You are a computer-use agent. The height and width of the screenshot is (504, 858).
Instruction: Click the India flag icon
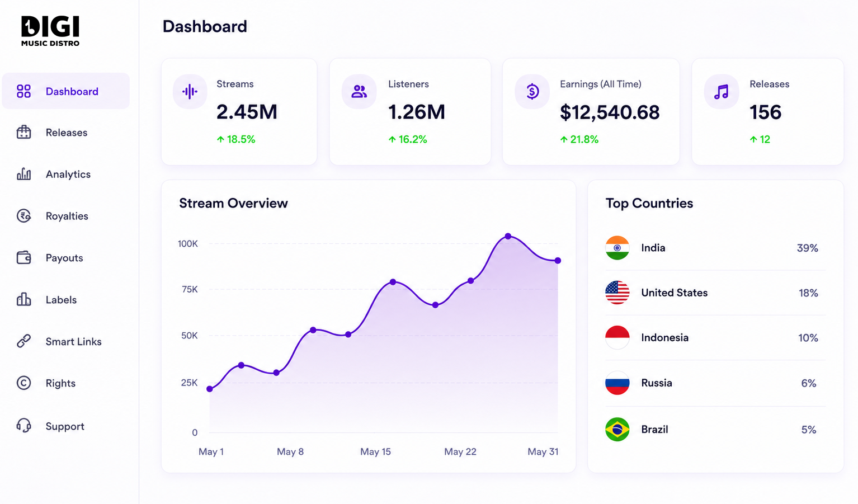click(617, 248)
